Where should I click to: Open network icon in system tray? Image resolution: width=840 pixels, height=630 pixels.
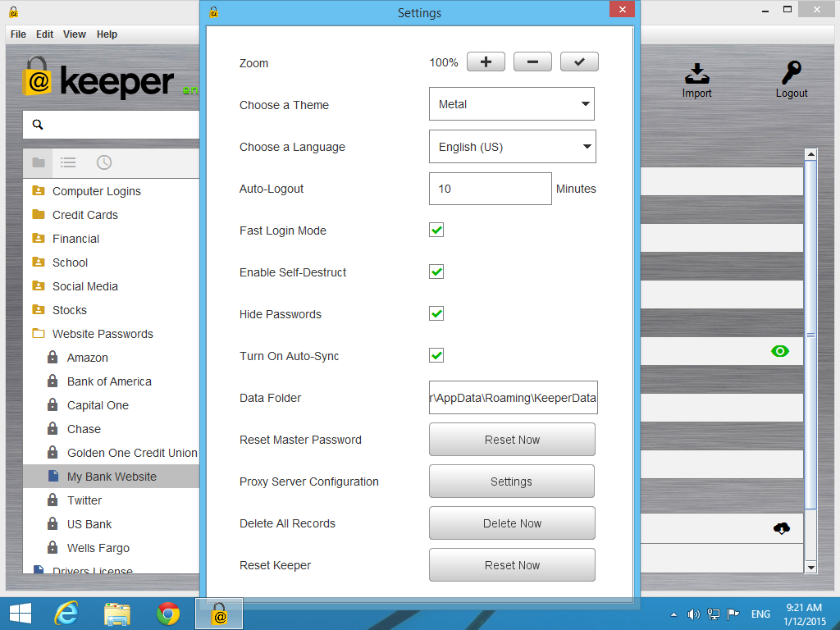pyautogui.click(x=714, y=614)
